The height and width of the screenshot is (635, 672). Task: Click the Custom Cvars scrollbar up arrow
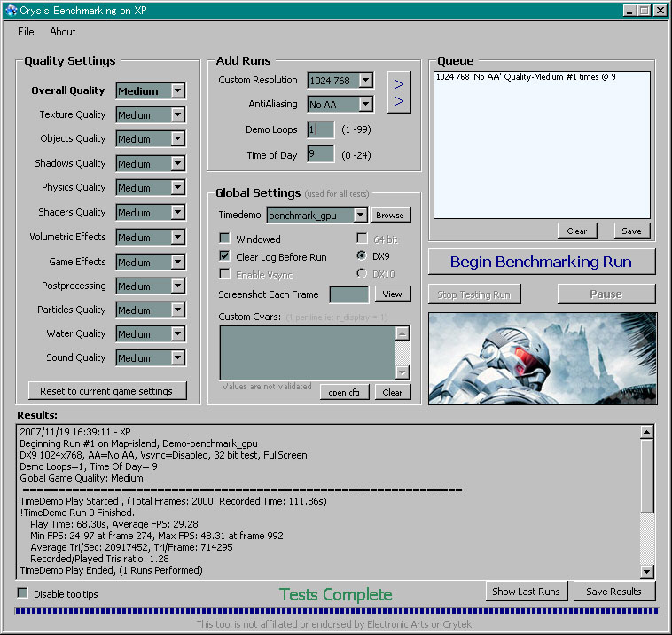tap(402, 333)
